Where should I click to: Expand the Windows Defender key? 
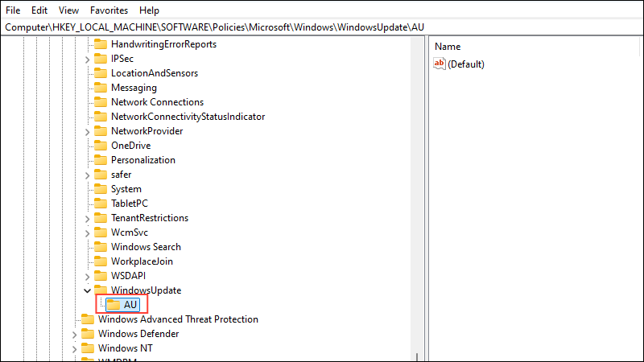click(74, 335)
